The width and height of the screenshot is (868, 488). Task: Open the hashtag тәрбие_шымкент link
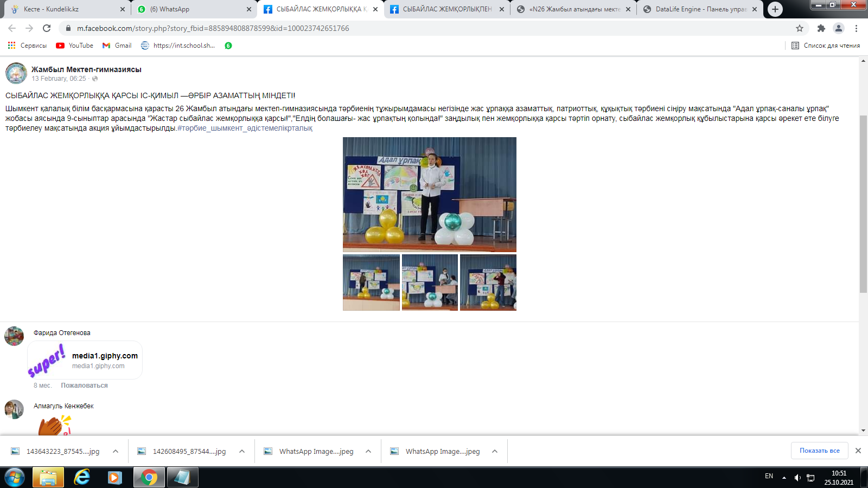tap(245, 129)
